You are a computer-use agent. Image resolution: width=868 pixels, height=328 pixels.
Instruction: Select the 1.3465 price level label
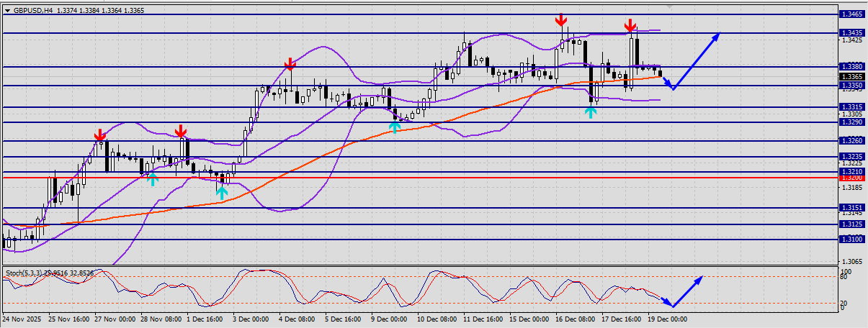tap(852, 14)
